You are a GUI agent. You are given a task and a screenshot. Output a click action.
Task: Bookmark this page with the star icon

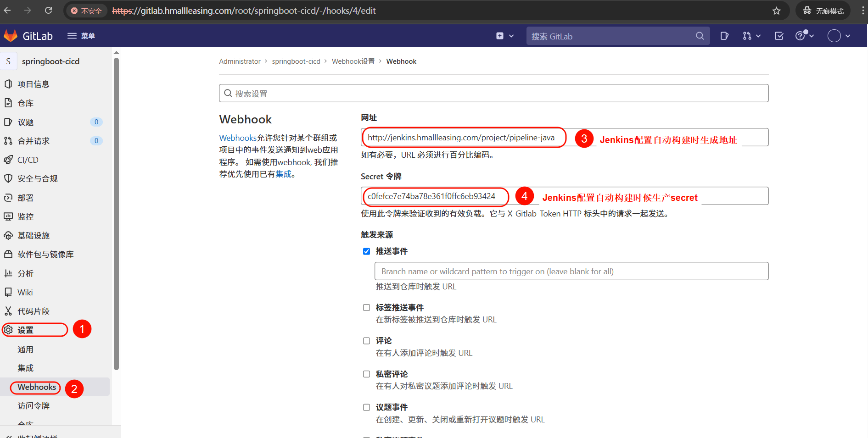776,11
